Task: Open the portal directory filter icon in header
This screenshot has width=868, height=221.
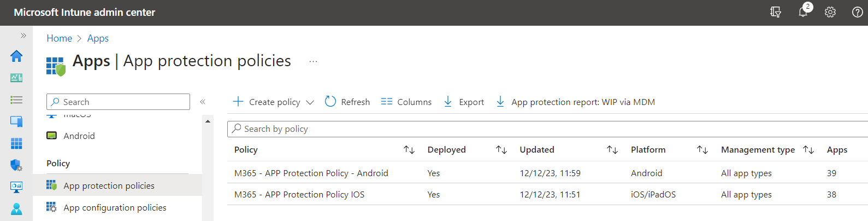Action: (x=776, y=12)
